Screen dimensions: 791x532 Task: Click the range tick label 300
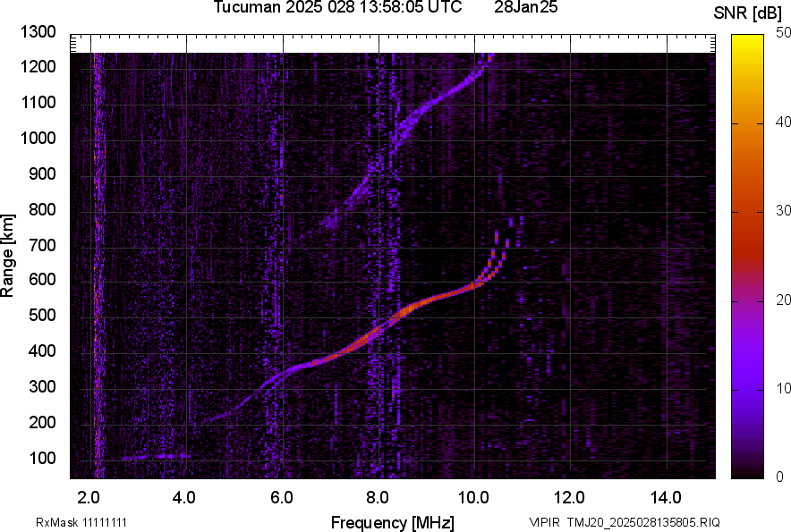click(x=42, y=387)
